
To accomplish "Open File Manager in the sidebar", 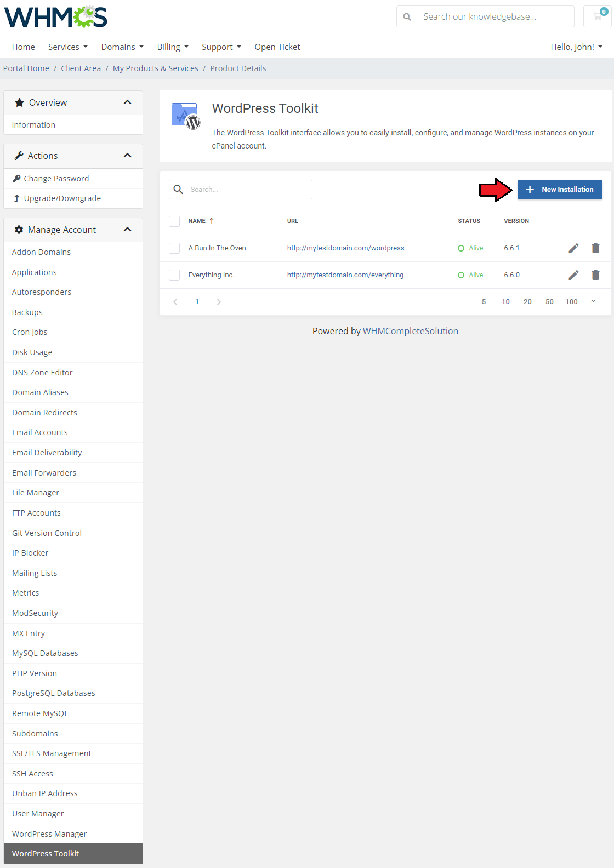I will pos(73,493).
